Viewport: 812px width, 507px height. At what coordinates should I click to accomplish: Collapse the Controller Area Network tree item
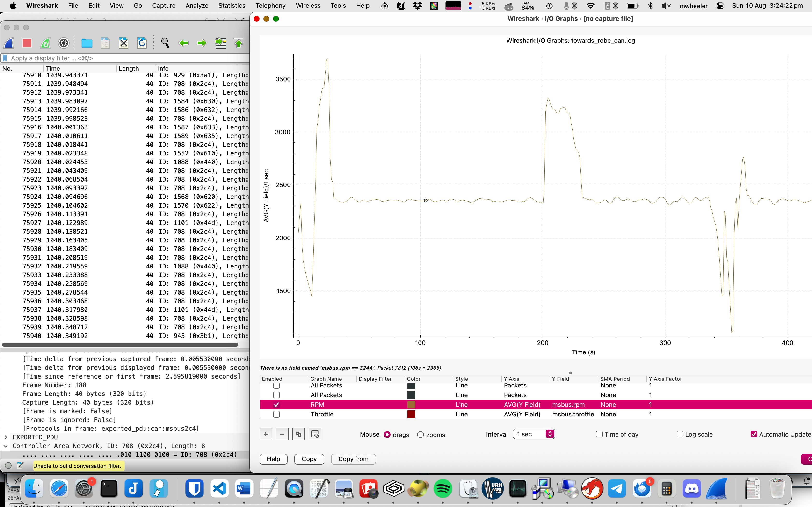6,446
